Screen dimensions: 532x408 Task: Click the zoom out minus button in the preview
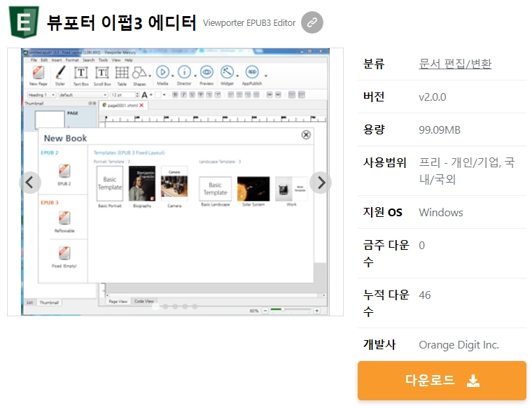[x=265, y=310]
